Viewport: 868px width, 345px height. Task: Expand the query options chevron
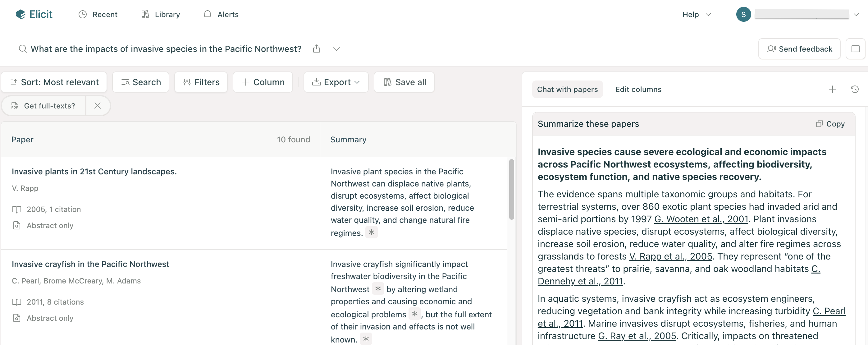[x=336, y=49]
